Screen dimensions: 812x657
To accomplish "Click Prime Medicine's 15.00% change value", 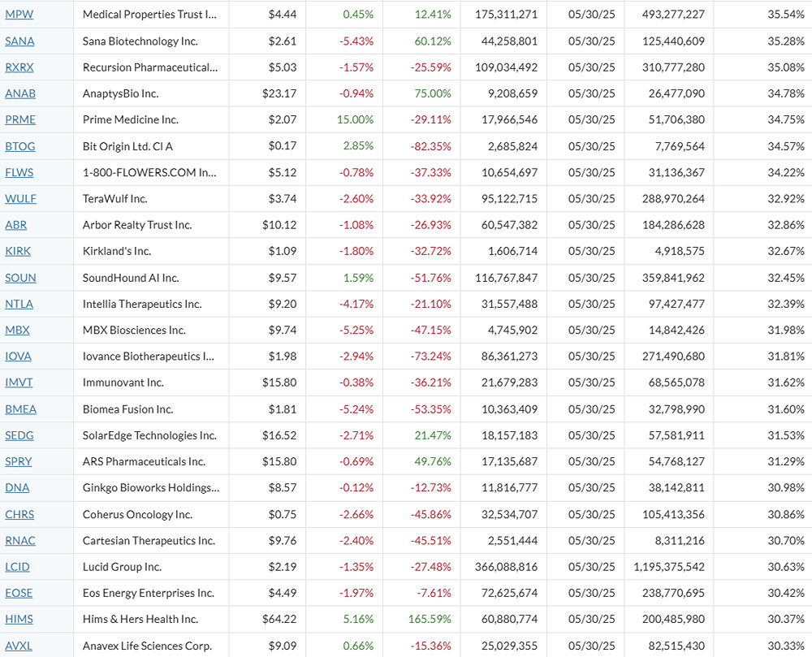I will coord(355,119).
